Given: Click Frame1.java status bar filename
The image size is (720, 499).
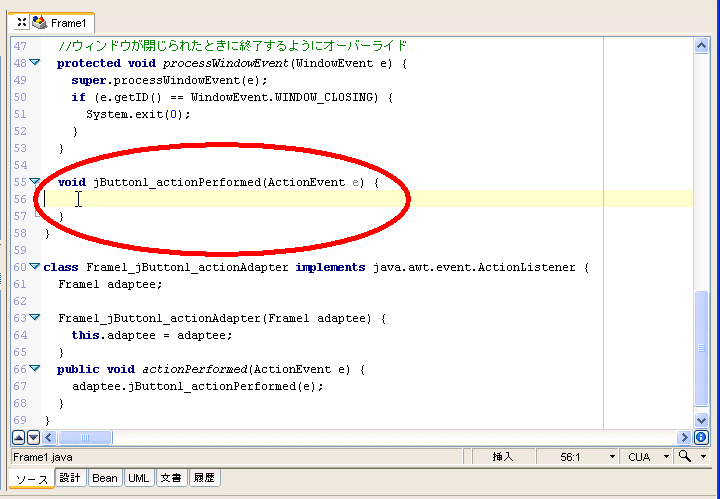Looking at the screenshot, I should click(x=43, y=457).
